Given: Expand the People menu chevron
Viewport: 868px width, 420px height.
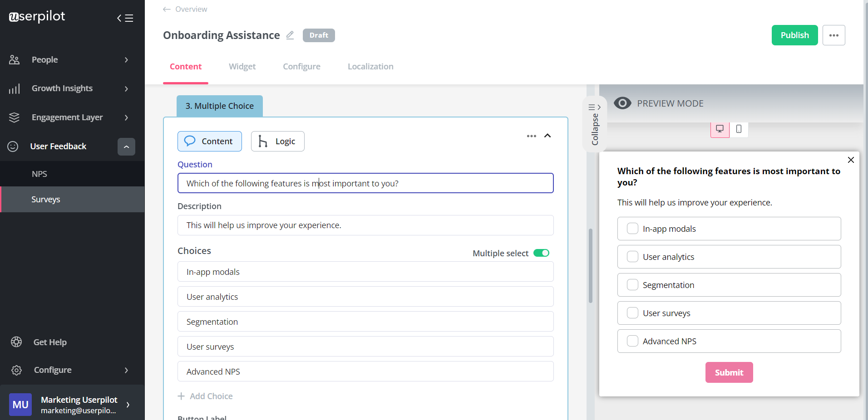Looking at the screenshot, I should click(127, 60).
